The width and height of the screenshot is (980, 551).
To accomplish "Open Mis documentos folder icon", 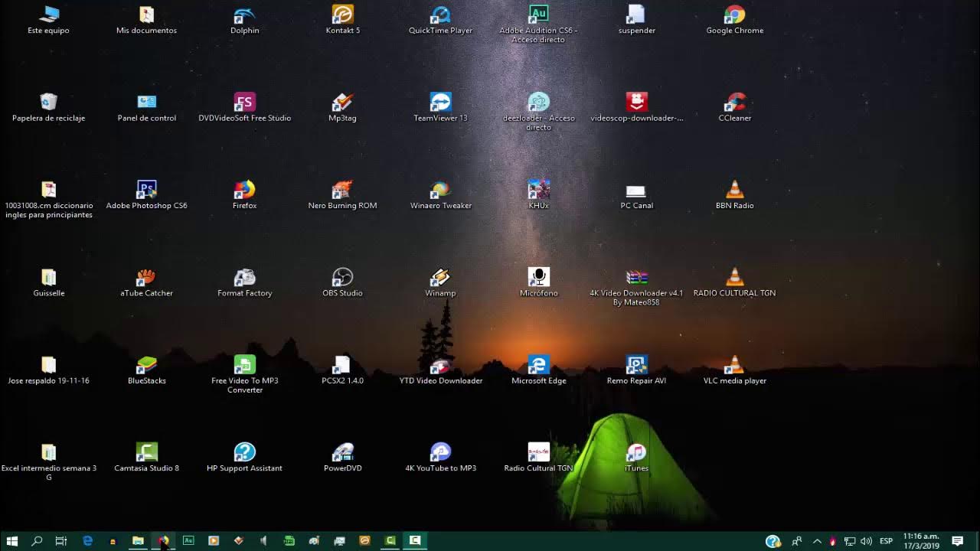I will (146, 21).
